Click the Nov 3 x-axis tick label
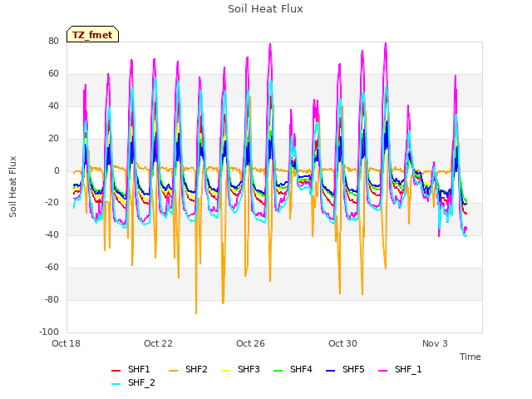532x399 pixels. 435,343
